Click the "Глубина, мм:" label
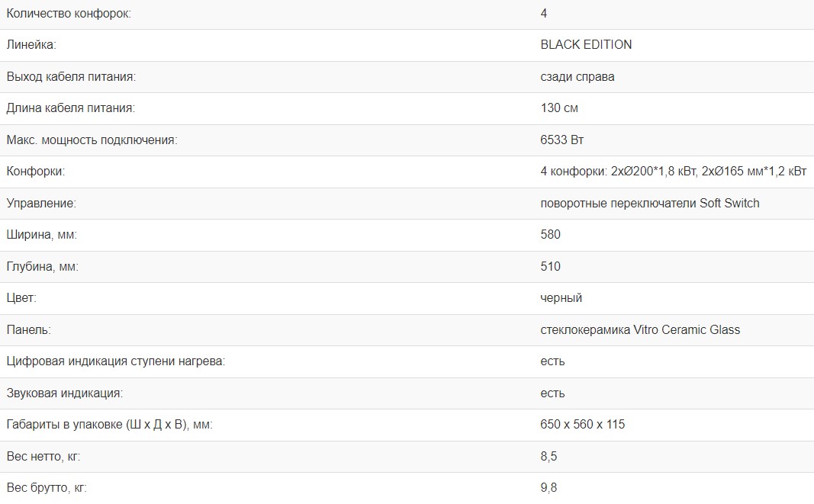 point(43,267)
